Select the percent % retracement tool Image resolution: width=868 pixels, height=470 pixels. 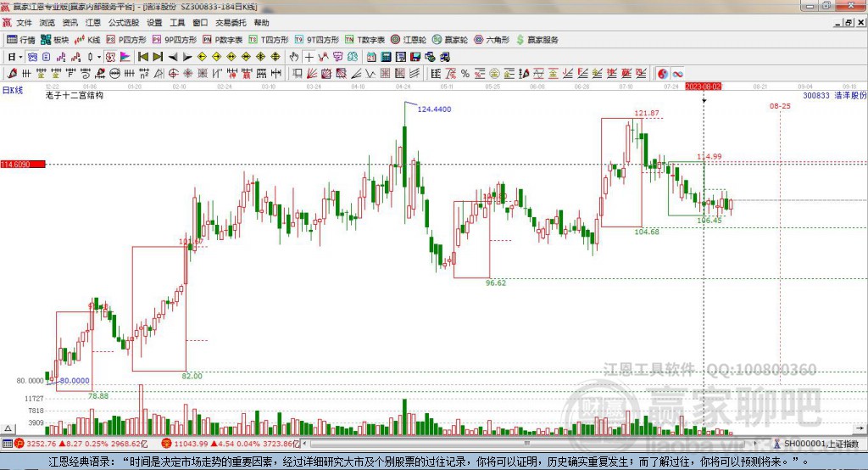click(465, 73)
